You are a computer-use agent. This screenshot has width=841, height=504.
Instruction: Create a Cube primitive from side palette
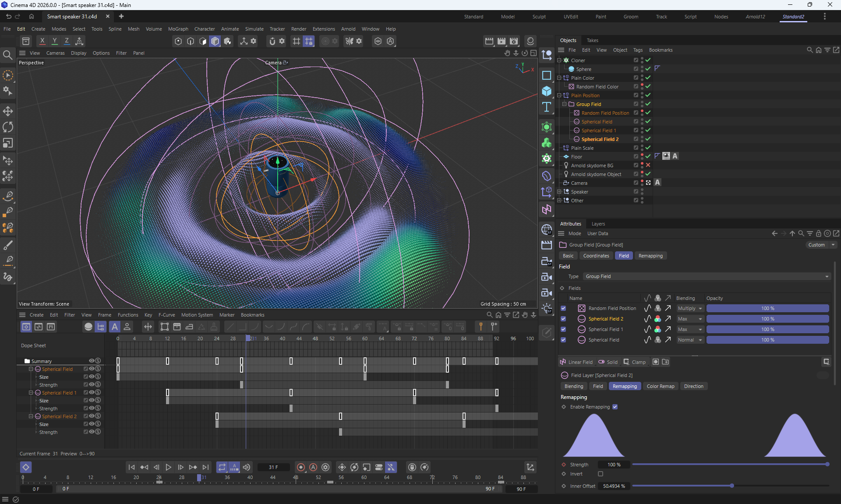click(x=547, y=91)
